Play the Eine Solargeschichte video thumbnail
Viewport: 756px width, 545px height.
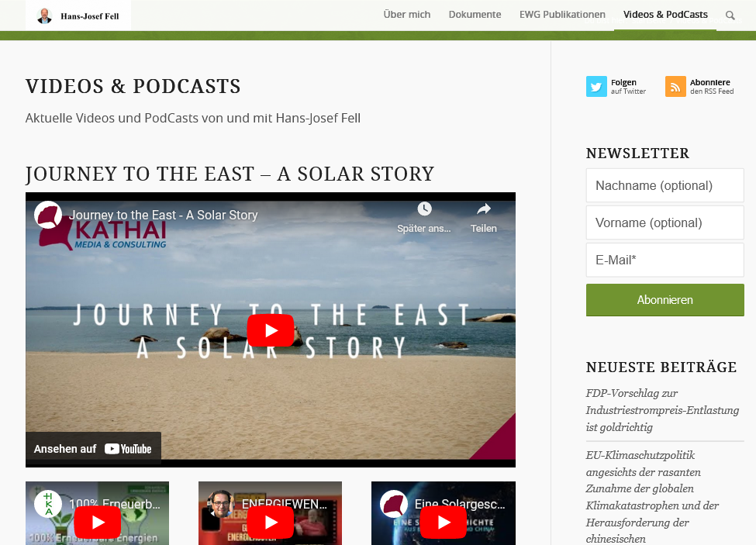[443, 521]
